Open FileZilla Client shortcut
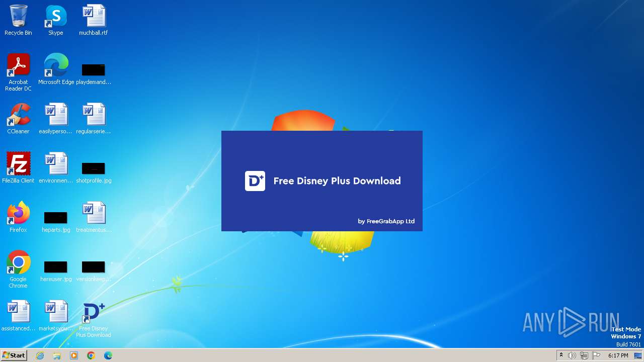This screenshot has width=644, height=362. click(18, 168)
